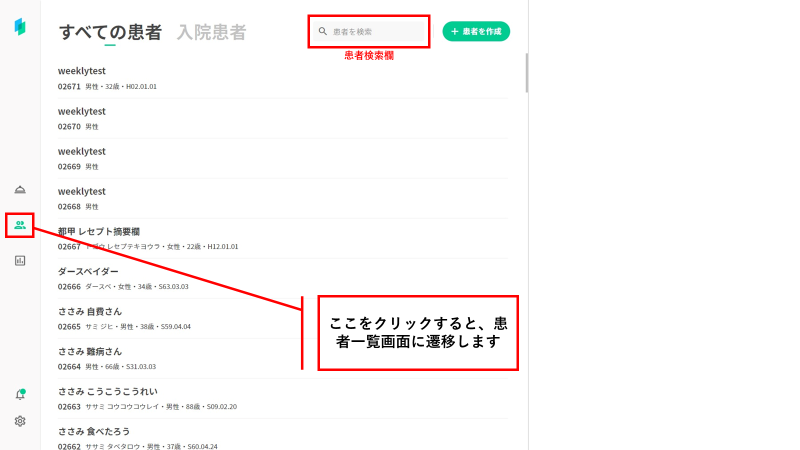Switch to すべての患者 tab
Image resolution: width=800 pixels, height=450 pixels.
[x=110, y=32]
